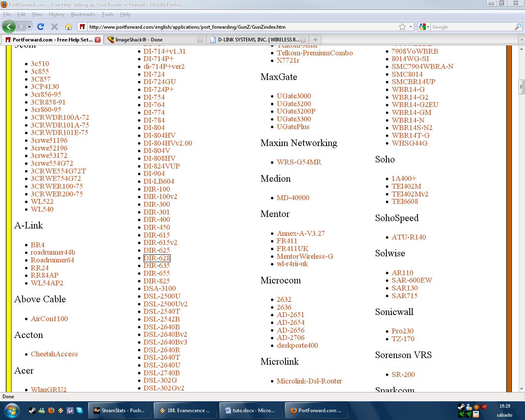
Task: Click the search magnifier icon
Action: (x=518, y=27)
